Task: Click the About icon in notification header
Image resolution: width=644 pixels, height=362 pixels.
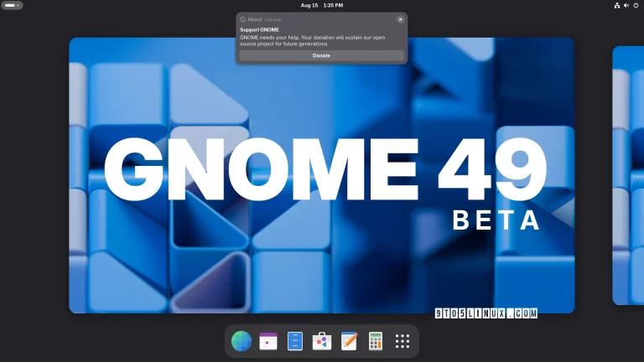Action: tap(243, 18)
